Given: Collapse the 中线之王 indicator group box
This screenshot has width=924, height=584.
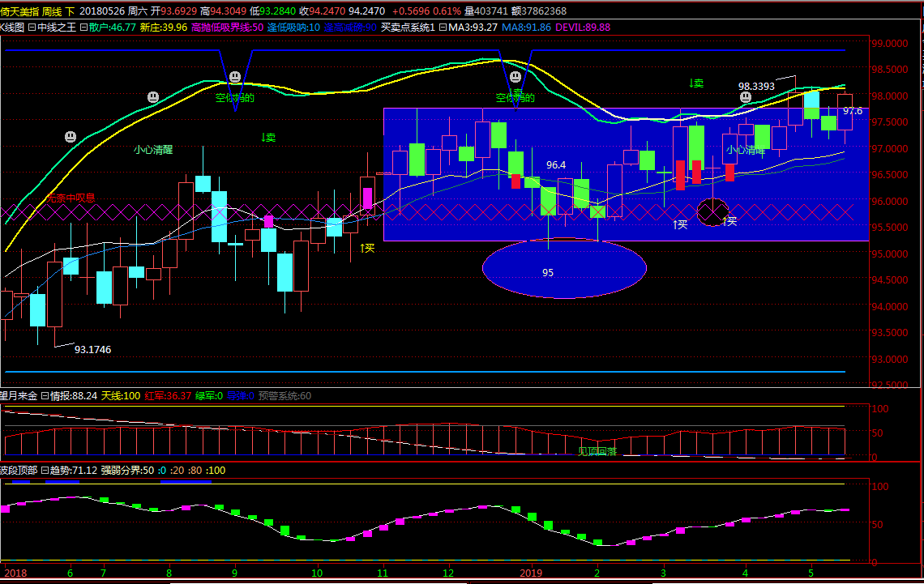Looking at the screenshot, I should 32,27.
